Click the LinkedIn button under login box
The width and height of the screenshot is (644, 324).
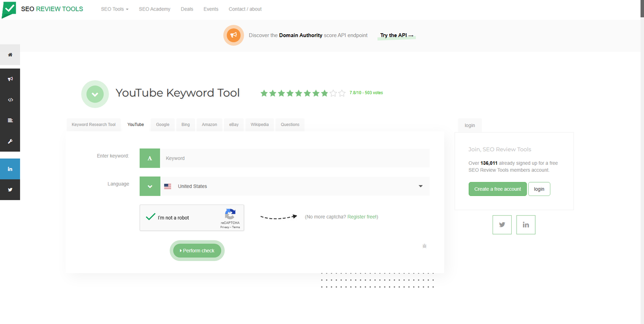pos(526,225)
